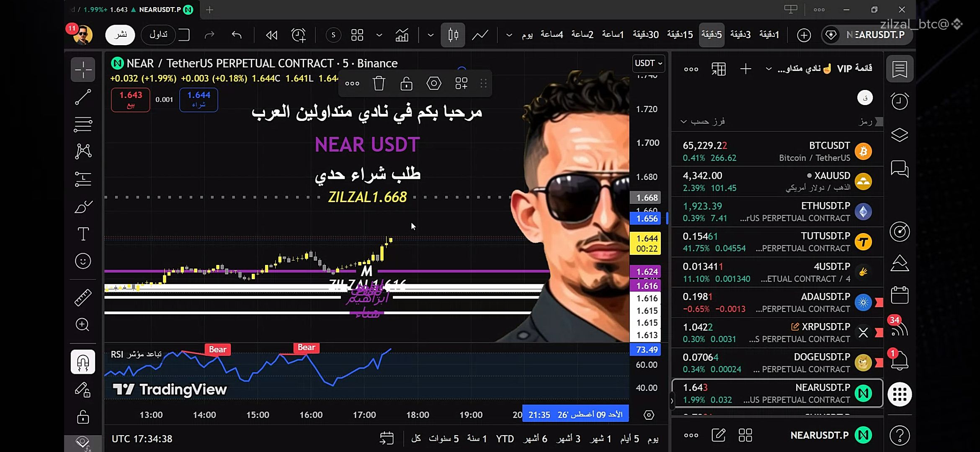This screenshot has width=980, height=452.
Task: Activate the zoom in tool
Action: point(83,325)
